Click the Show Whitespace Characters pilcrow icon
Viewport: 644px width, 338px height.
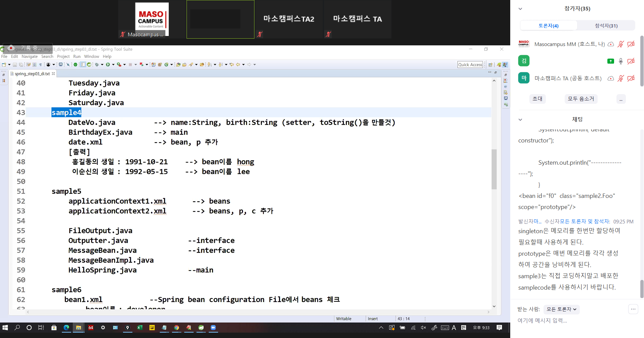click(x=41, y=65)
